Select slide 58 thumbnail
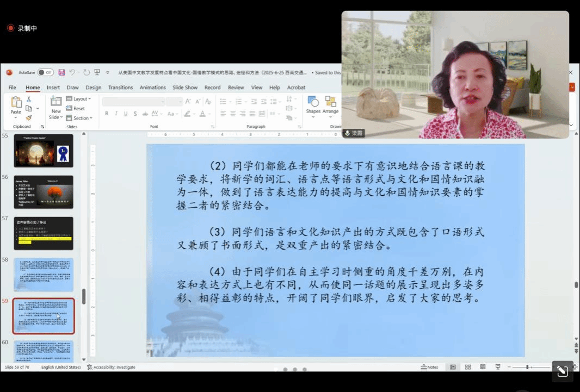This screenshot has width=580, height=392. pyautogui.click(x=44, y=275)
